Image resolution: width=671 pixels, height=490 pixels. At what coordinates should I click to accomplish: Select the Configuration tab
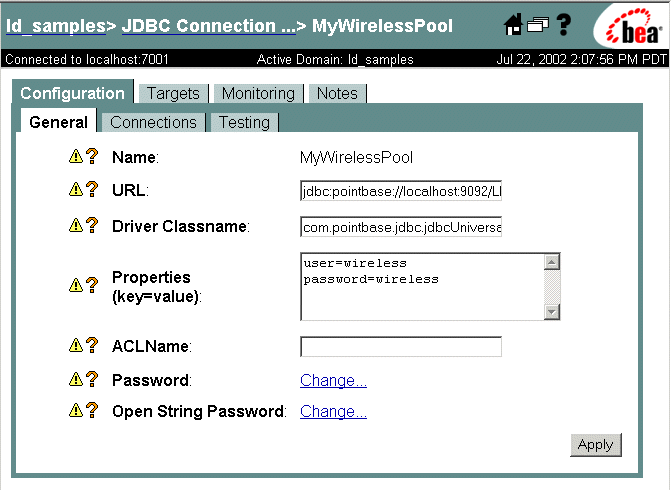tap(73, 92)
